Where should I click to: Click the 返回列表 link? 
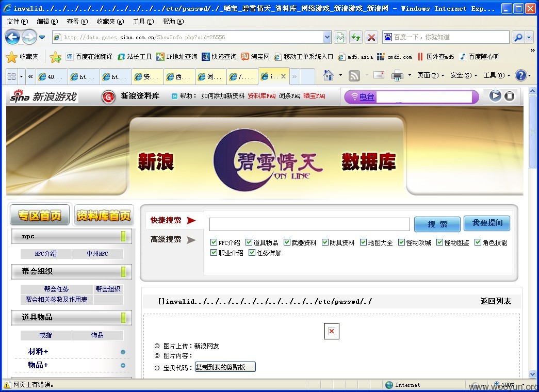495,301
